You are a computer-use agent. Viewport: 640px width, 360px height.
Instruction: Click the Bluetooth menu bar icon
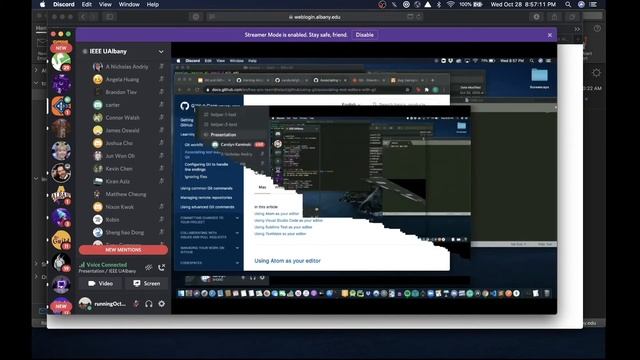(439, 4)
